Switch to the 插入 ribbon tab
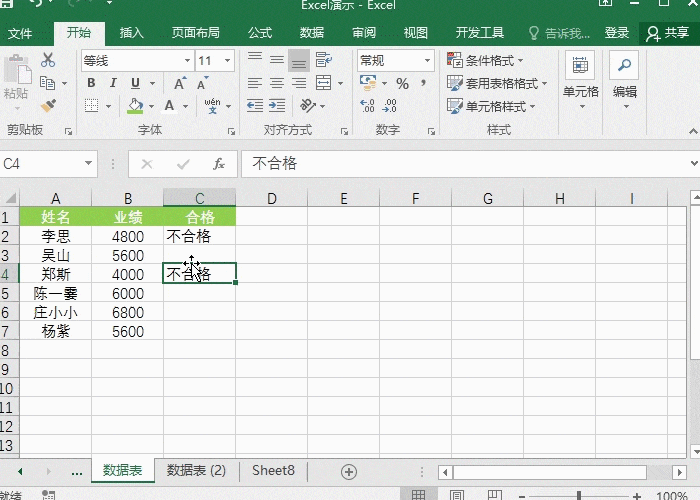This screenshot has width=700, height=500. pyautogui.click(x=131, y=33)
